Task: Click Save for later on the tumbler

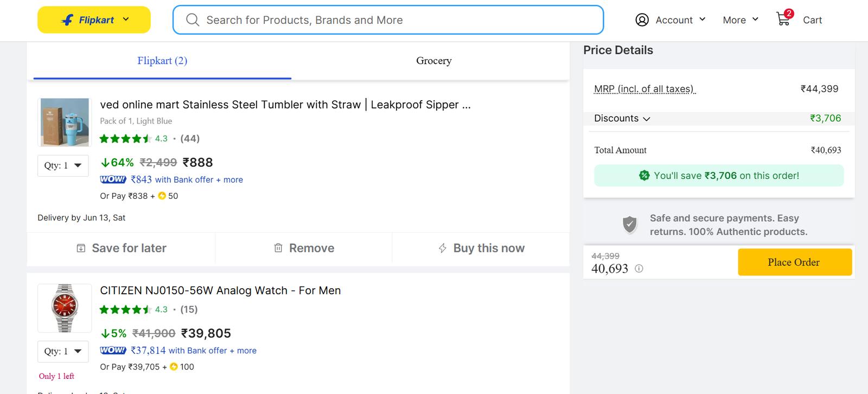Action: click(x=121, y=248)
